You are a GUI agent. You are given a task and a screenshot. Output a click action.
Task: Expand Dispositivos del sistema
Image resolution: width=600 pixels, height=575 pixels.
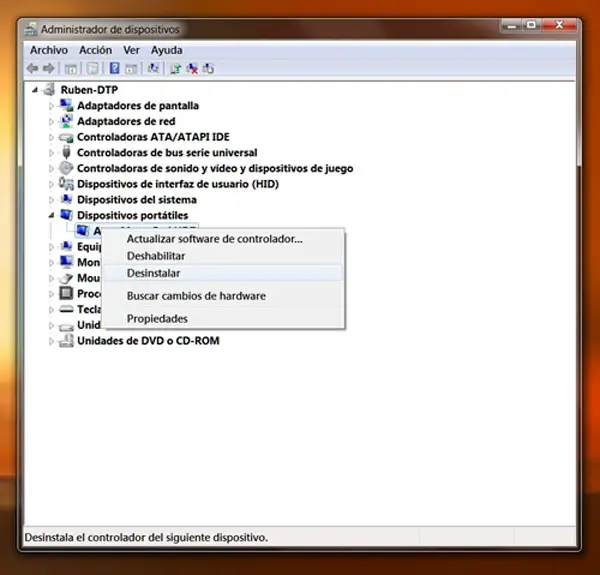tap(51, 200)
